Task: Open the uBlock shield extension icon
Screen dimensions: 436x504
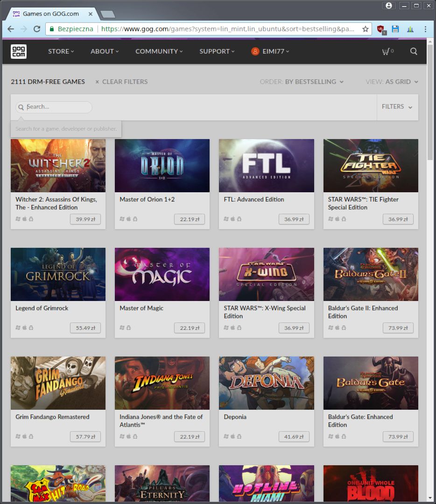Action: click(x=381, y=29)
